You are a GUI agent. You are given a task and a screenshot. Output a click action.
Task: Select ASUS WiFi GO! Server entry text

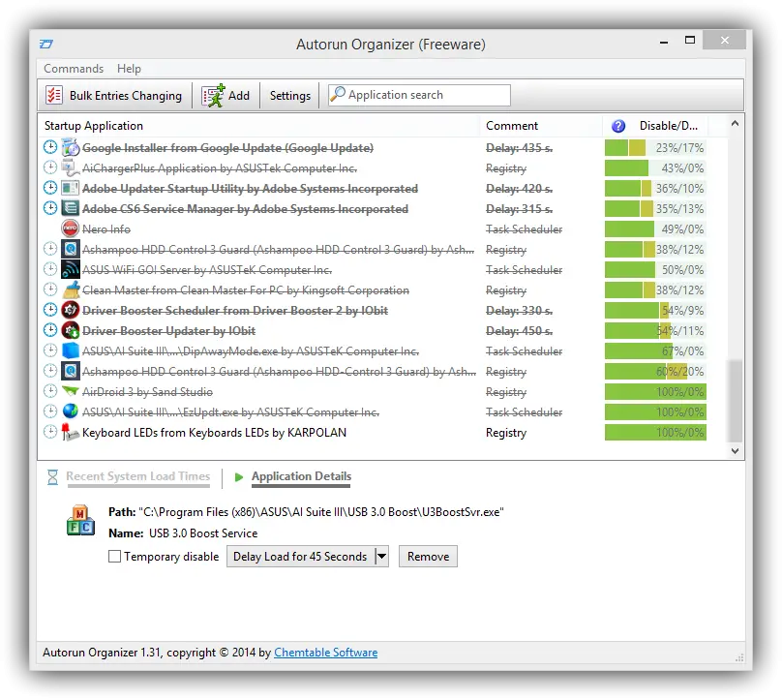207,270
